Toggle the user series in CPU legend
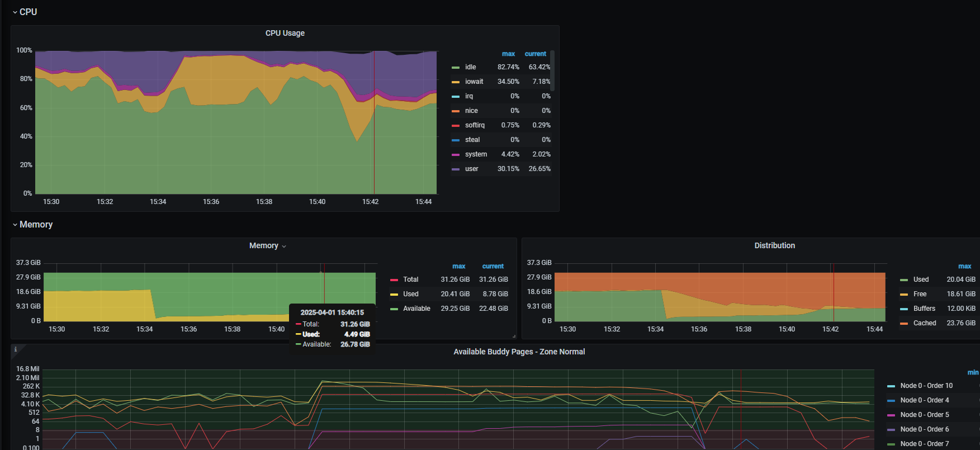Image resolution: width=980 pixels, height=450 pixels. 471,169
